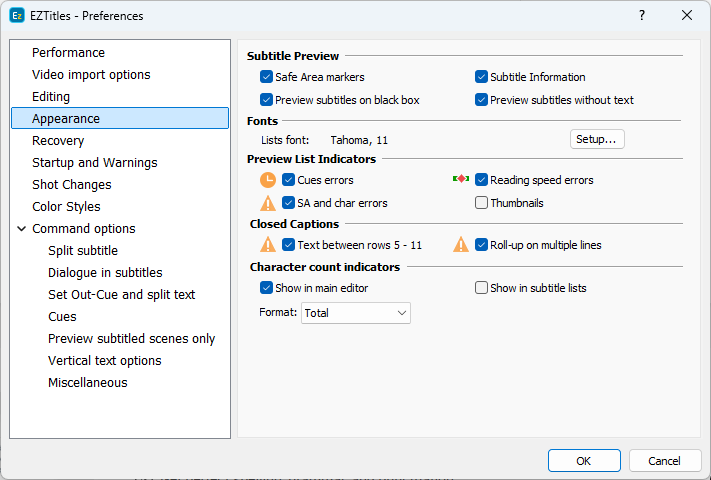Screen dimensions: 711x480
Task: Disable Safe Area markers checkbox
Action: 267,77
